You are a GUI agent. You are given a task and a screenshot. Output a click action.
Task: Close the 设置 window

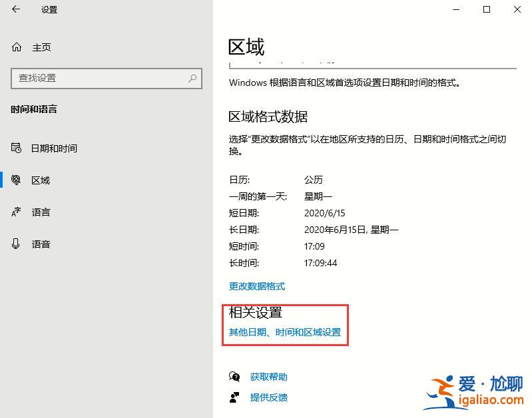coord(517,9)
